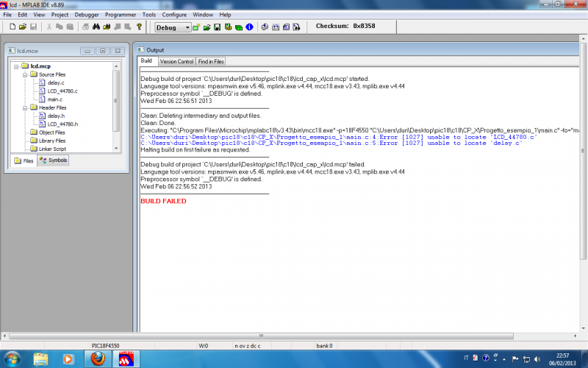Open the Help menu

225,15
